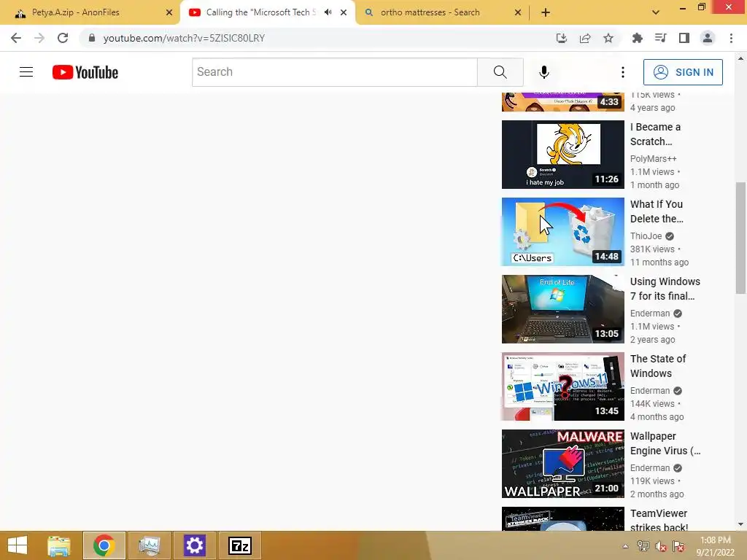Open File Explorer from taskbar

59,545
